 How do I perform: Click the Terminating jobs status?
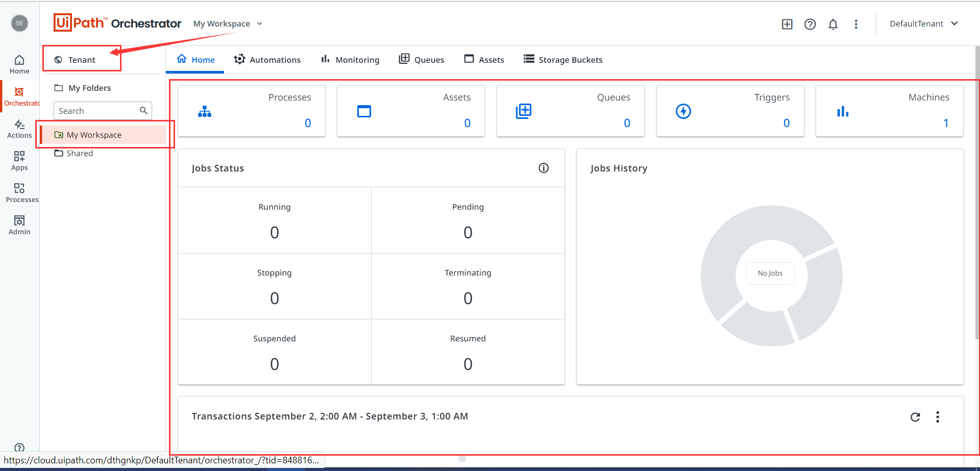[468, 272]
